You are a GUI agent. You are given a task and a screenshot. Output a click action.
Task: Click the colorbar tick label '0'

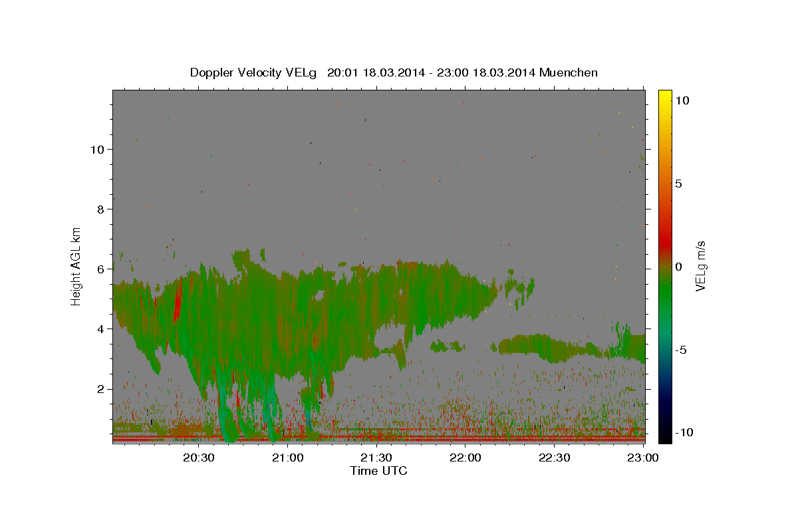click(680, 267)
